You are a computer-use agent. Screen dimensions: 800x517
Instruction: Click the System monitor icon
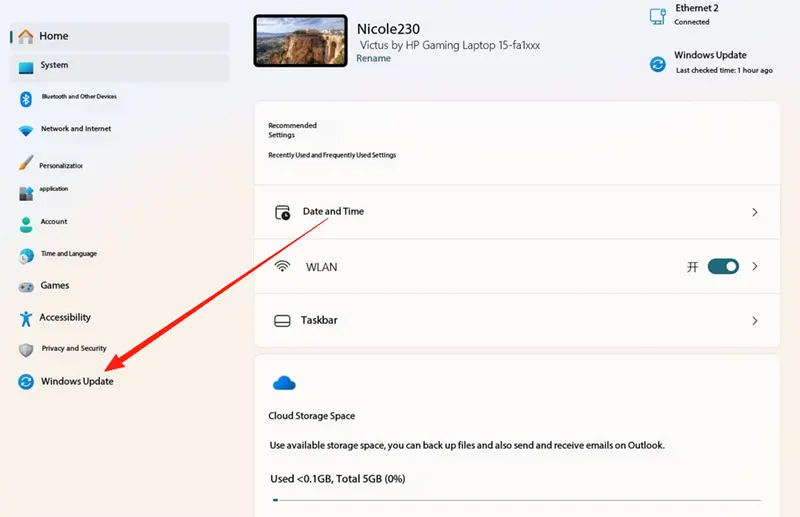(26, 68)
